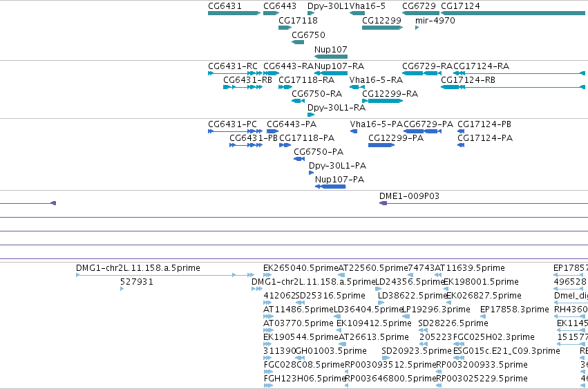This screenshot has height=389, width=588.
Task: Select EST FGH123H06.5prime
Action: 304,379
